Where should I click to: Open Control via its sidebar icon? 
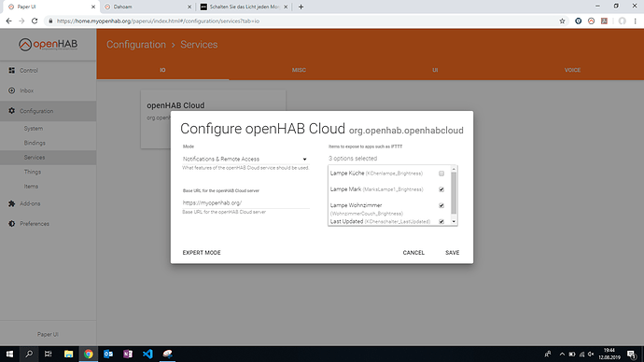pos(11,70)
